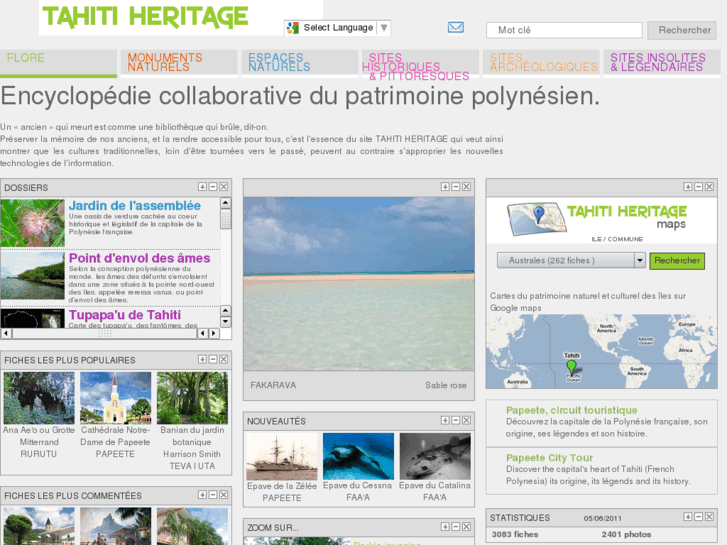727x545 pixels.
Task: Minimize the Zoom Sur panel
Action: [x=456, y=527]
